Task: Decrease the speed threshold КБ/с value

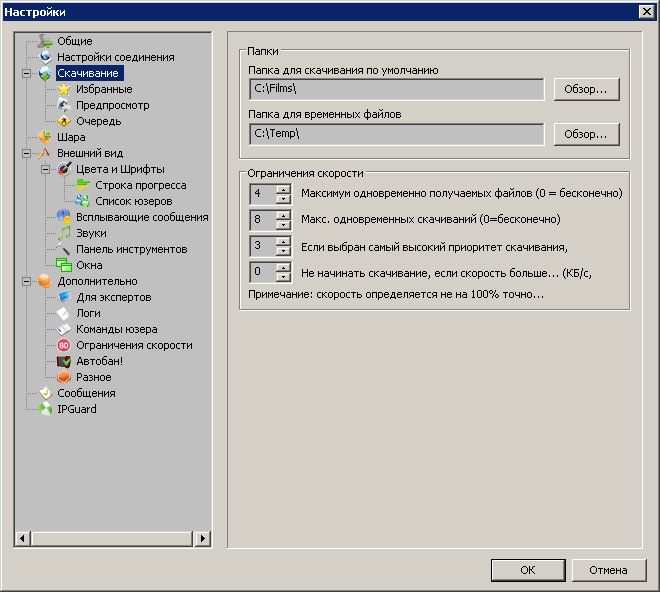Action: click(284, 277)
